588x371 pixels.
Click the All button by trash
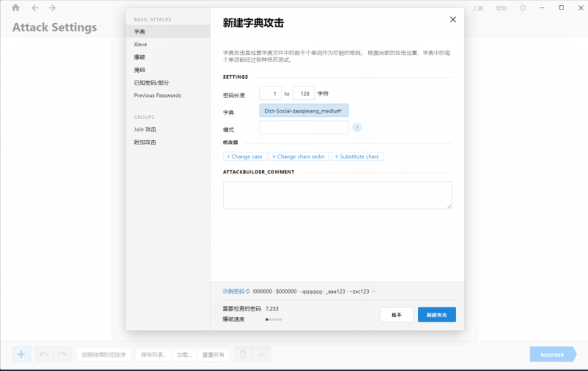261,354
